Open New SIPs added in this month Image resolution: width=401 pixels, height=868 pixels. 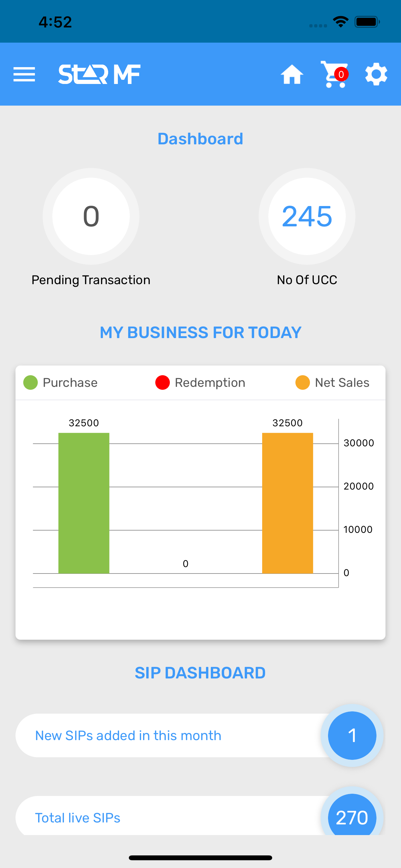128,736
